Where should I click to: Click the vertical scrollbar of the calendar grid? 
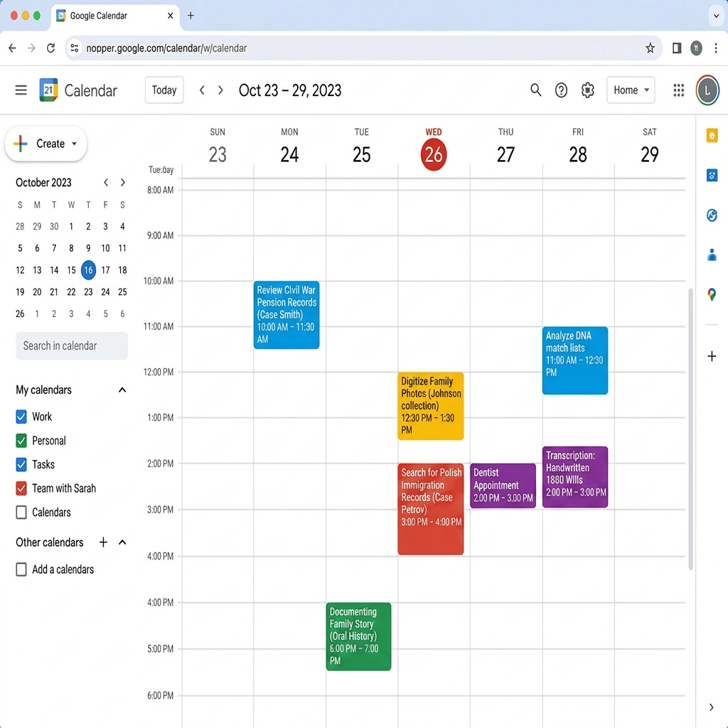pos(690,429)
